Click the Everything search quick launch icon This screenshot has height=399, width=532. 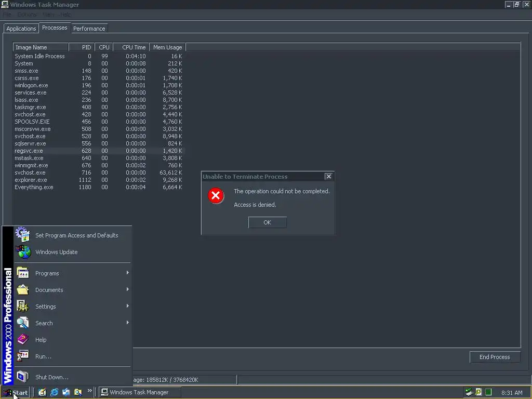pos(78,392)
